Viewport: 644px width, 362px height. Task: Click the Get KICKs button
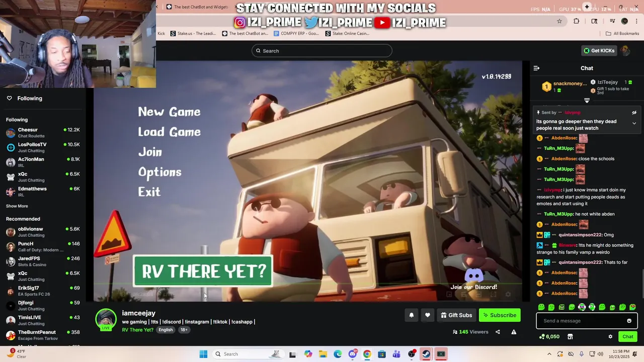599,51
